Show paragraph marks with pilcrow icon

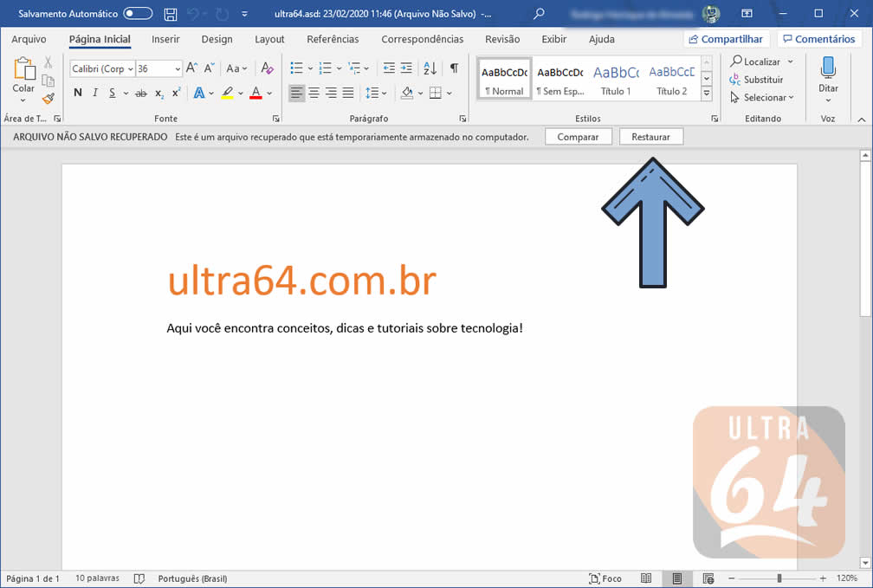click(x=454, y=68)
